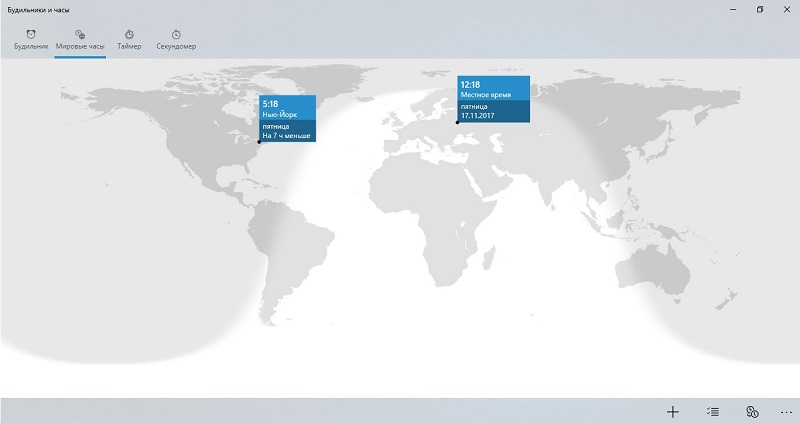Image resolution: width=800 pixels, height=423 pixels.
Task: Minimize the Будильники и часы window
Action: [x=734, y=9]
